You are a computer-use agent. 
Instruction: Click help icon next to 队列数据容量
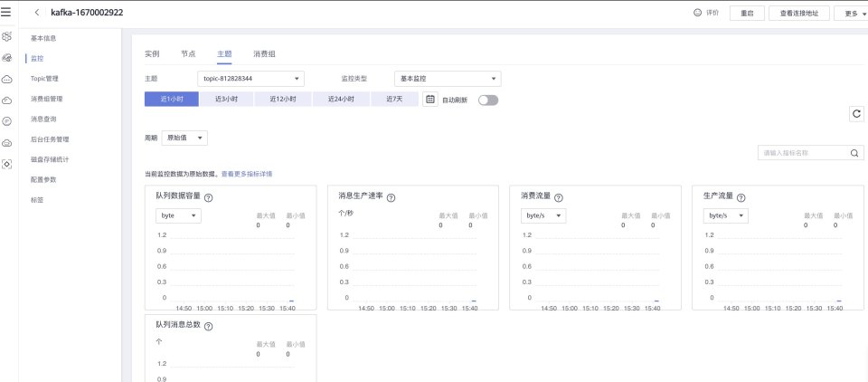pyautogui.click(x=208, y=197)
